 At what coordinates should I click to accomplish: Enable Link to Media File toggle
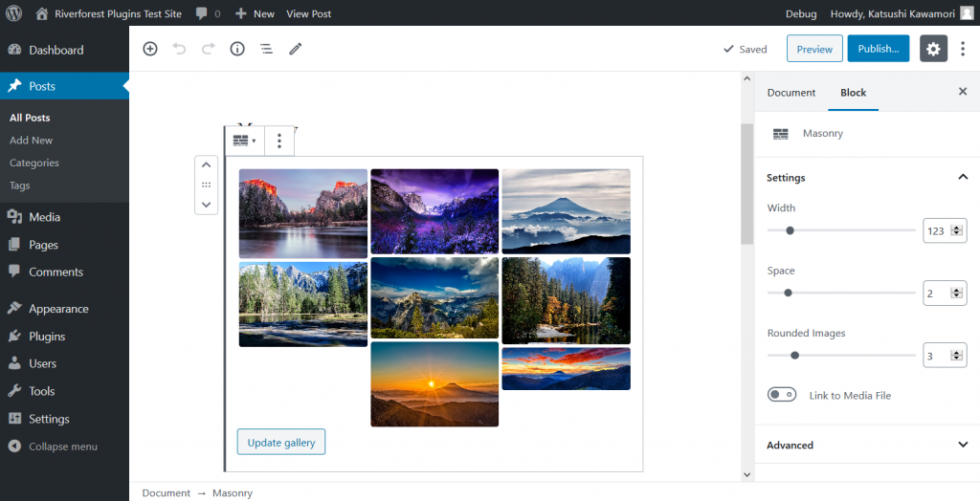pyautogui.click(x=782, y=395)
